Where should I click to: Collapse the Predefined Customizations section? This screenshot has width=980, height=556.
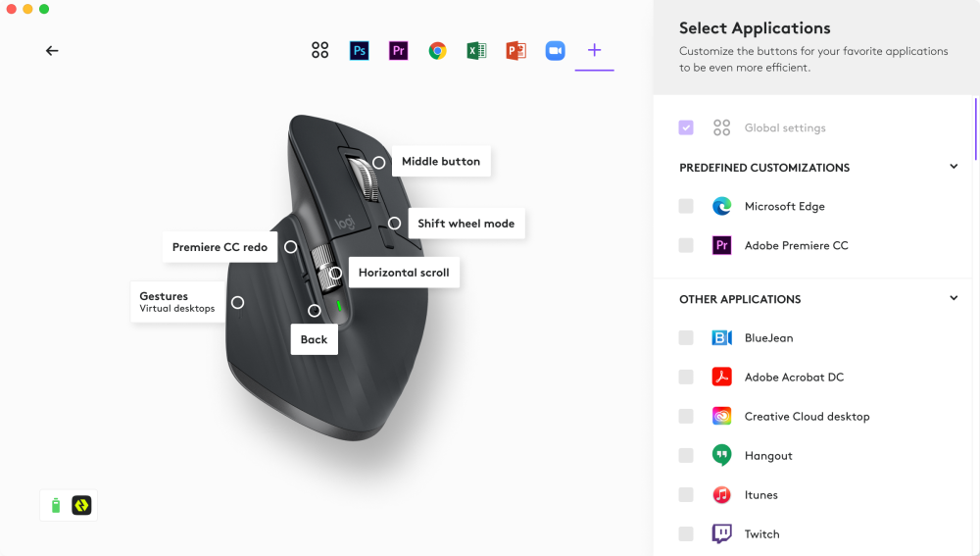tap(954, 167)
